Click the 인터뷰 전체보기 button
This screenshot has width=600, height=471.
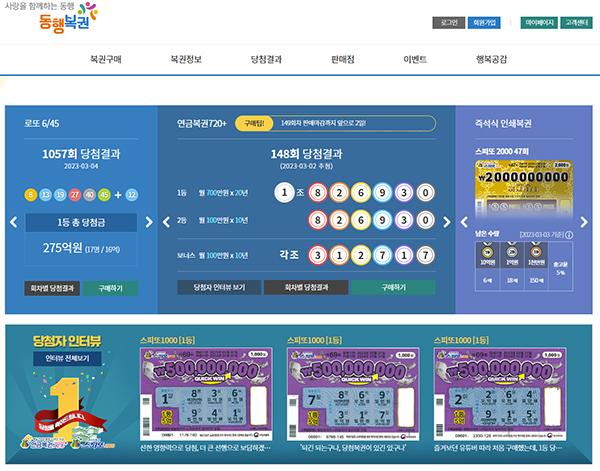[67, 359]
